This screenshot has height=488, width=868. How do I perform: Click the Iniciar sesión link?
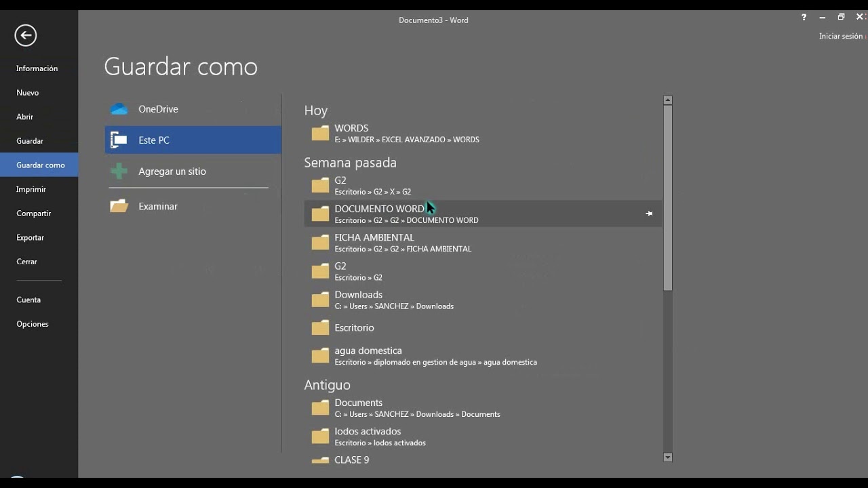(841, 36)
